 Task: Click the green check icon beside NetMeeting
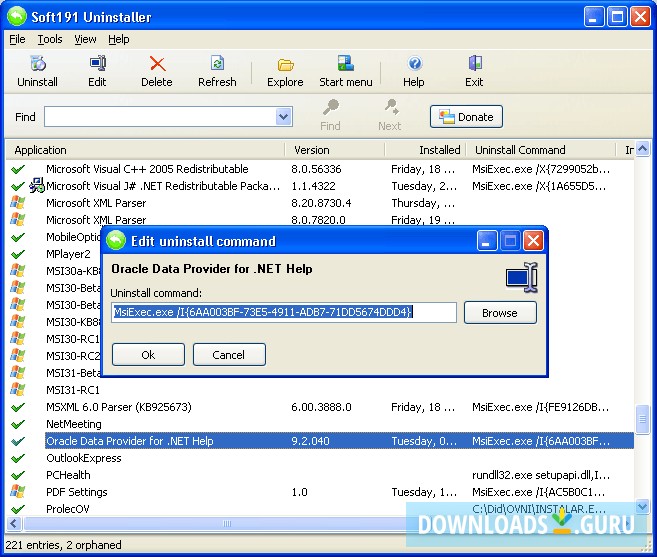click(x=18, y=425)
